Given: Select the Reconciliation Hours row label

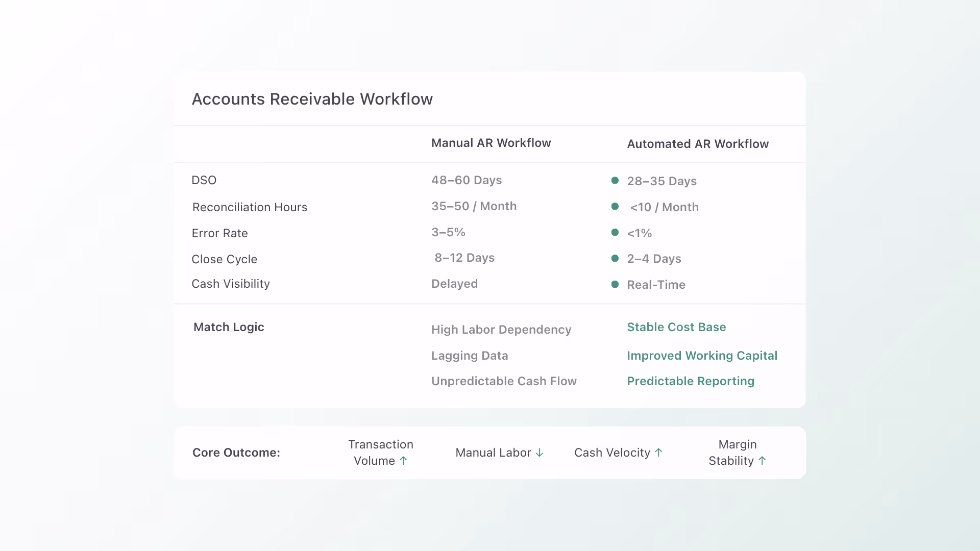Looking at the screenshot, I should [x=250, y=207].
